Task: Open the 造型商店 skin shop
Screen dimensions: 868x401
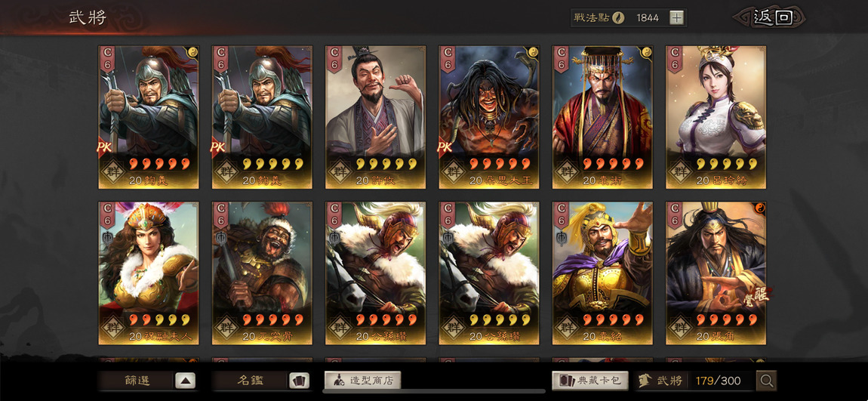Action: tap(362, 380)
